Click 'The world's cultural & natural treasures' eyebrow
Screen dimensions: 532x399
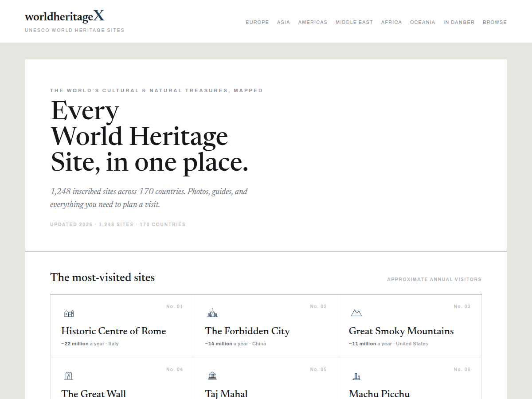pyautogui.click(x=156, y=90)
